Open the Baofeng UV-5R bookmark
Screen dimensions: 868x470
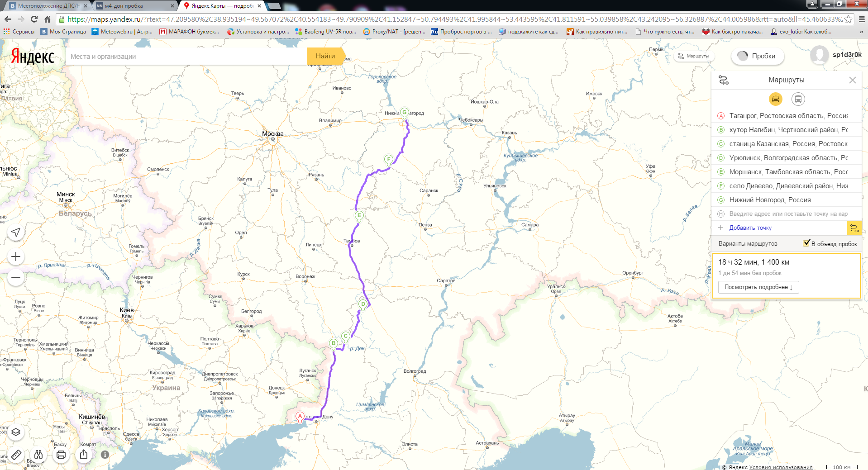(326, 32)
